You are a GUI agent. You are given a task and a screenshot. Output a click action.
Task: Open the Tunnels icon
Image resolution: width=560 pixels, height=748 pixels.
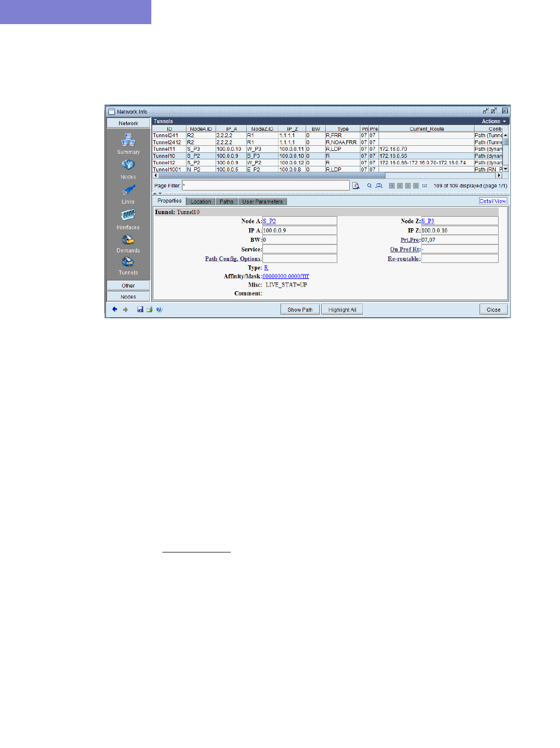click(128, 262)
